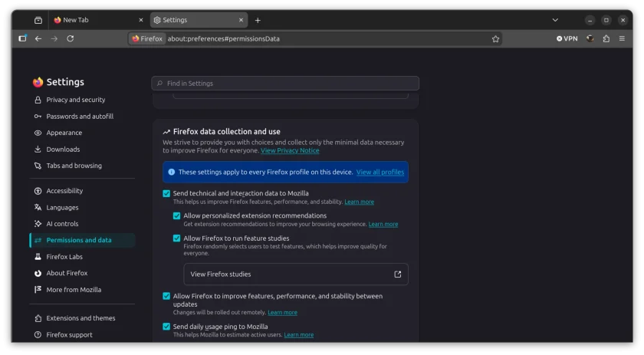Close the Settings tab

(241, 20)
